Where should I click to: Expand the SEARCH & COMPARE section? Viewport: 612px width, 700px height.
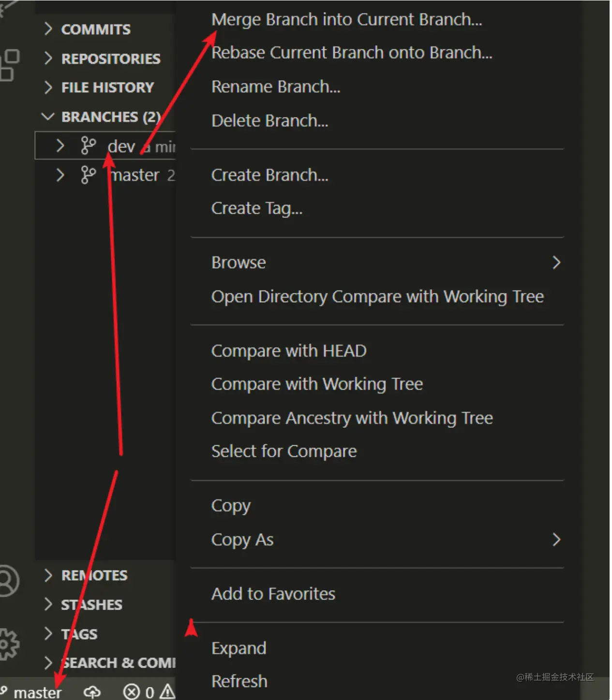click(48, 662)
